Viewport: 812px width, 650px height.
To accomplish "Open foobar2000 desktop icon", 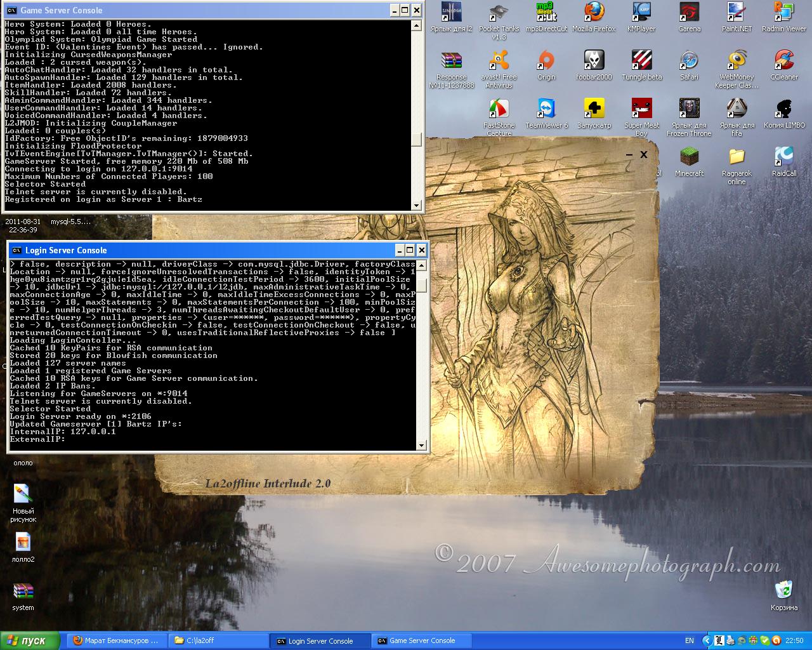I will pyautogui.click(x=594, y=66).
